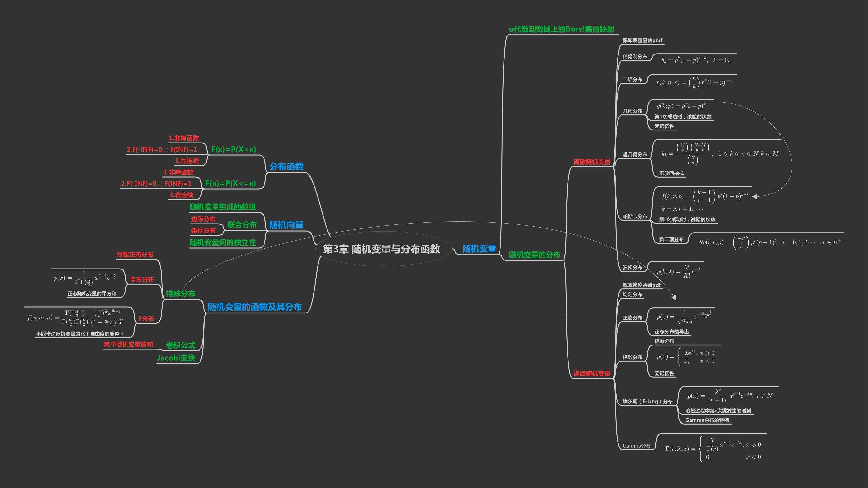This screenshot has height=488, width=868.
Task: Select the central node 第3章 随机变量与分布函数
Action: pos(382,249)
